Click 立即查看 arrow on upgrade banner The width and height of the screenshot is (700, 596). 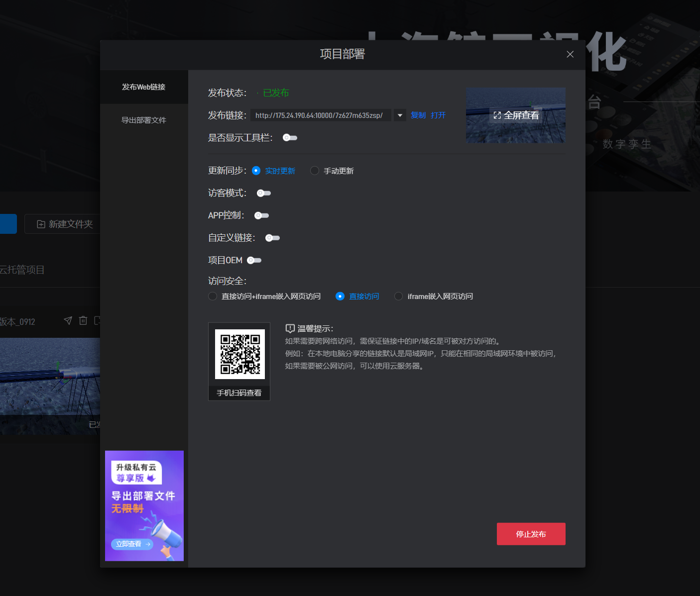(148, 544)
